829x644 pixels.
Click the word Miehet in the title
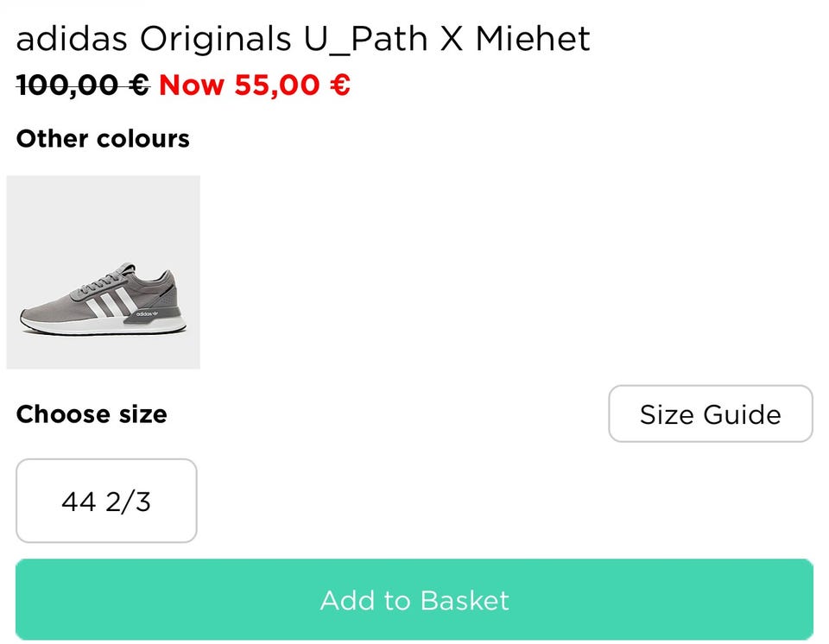click(x=533, y=39)
